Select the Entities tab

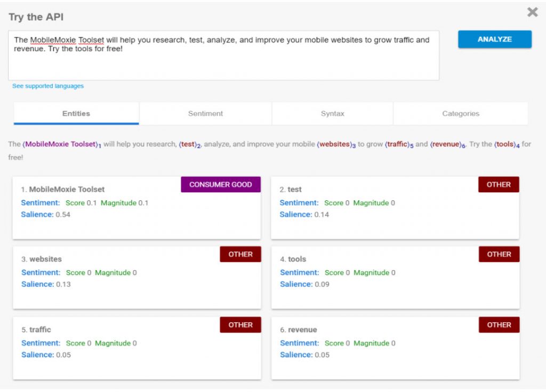coord(76,113)
